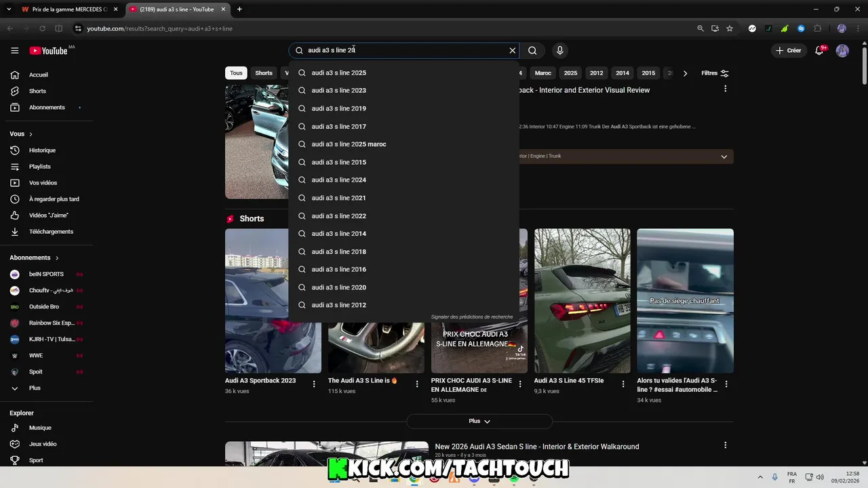This screenshot has height=488, width=868.
Task: Open the beIN SPORTS channel
Action: click(46, 274)
